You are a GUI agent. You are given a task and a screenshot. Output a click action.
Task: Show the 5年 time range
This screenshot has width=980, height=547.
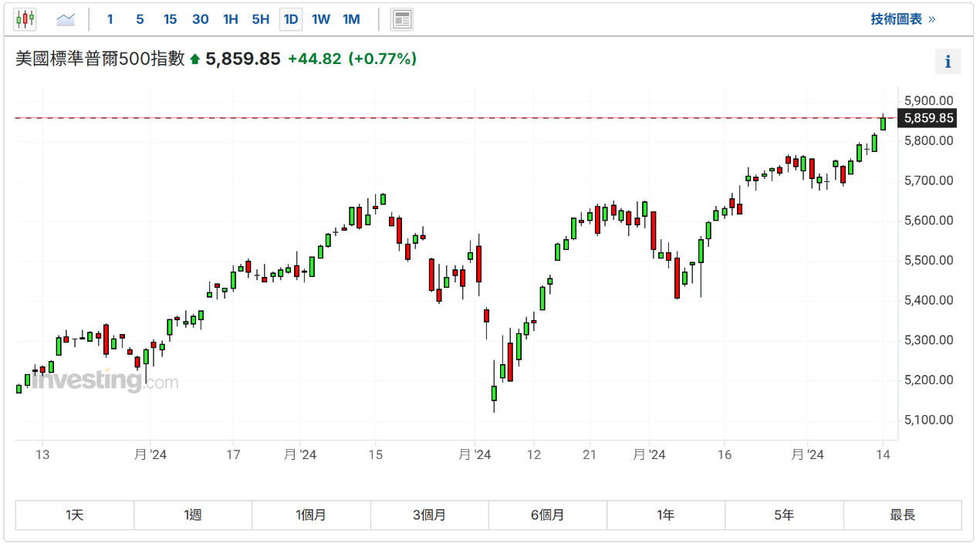783,515
